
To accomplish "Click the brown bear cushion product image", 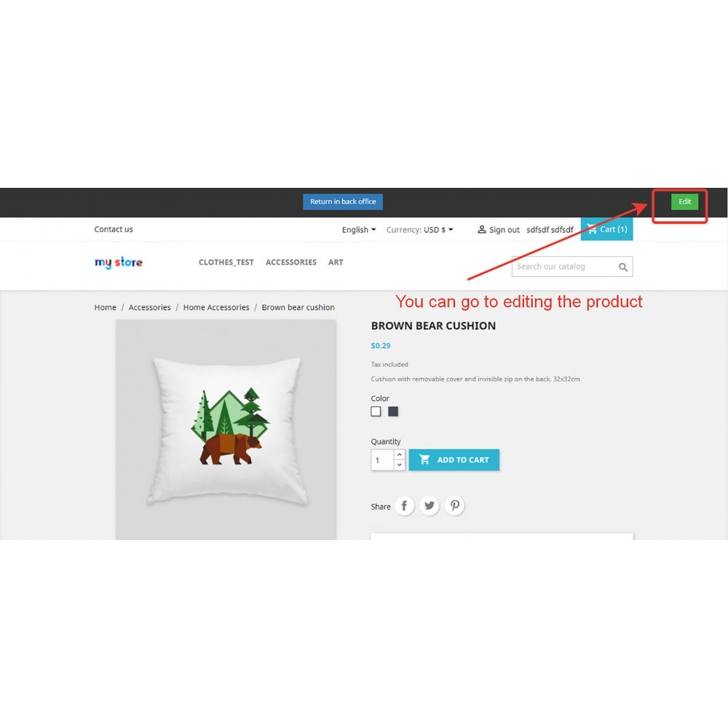I will pos(226,430).
